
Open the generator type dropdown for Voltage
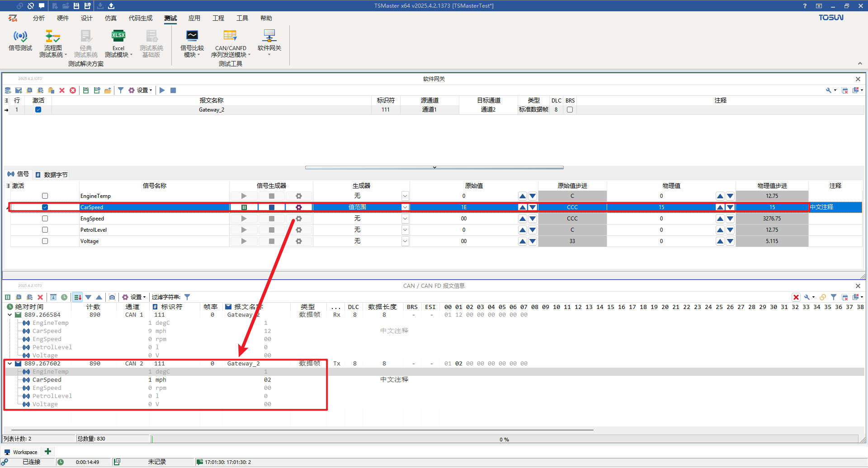click(x=405, y=241)
